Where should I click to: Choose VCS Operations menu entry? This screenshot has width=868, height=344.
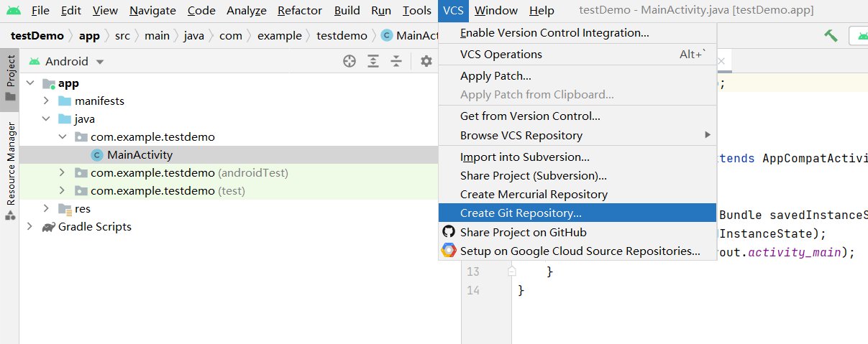pos(577,55)
